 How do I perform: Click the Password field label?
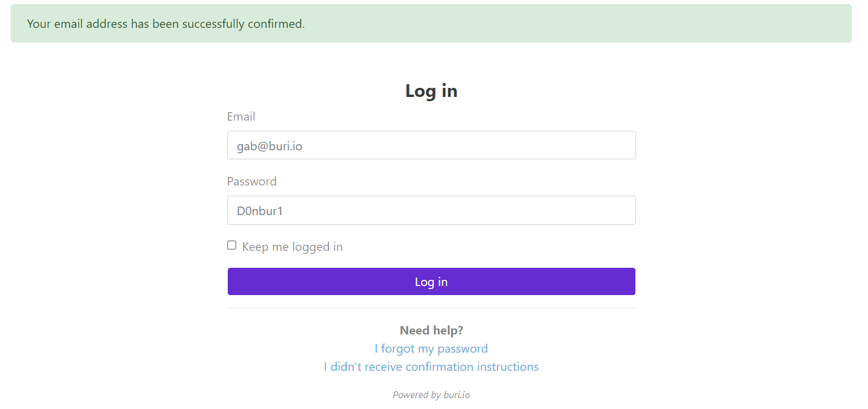tap(251, 181)
